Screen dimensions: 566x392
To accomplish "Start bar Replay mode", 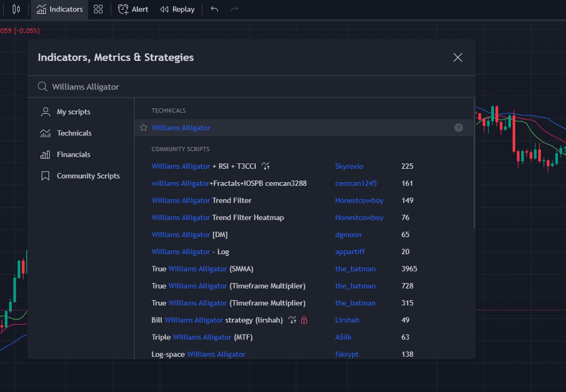I will [x=177, y=10].
